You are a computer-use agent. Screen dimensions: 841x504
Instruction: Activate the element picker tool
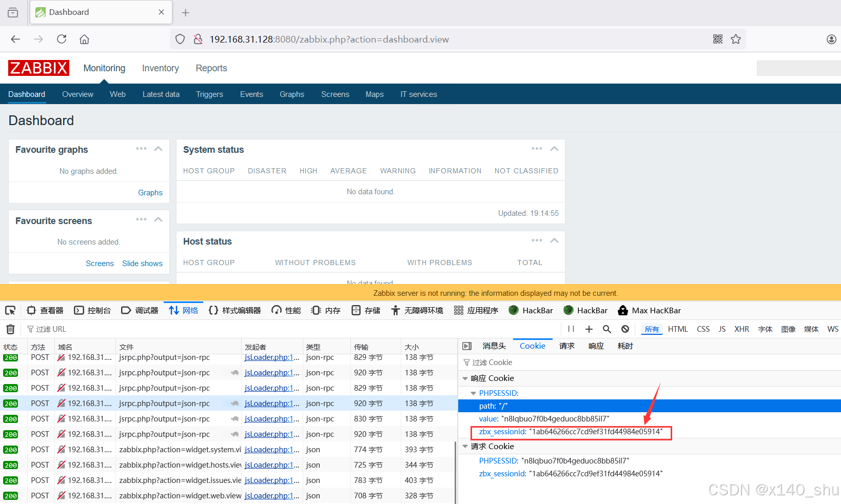(10, 310)
